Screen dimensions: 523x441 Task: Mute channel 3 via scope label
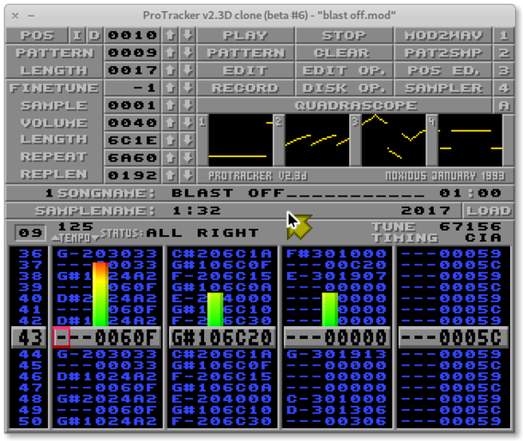pos(356,122)
